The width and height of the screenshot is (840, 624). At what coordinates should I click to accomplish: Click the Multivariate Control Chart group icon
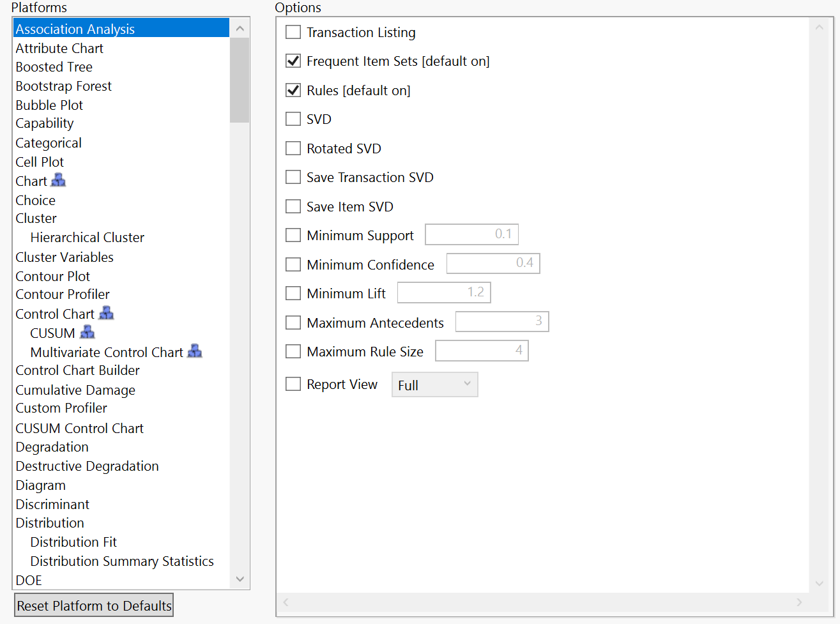click(x=195, y=351)
